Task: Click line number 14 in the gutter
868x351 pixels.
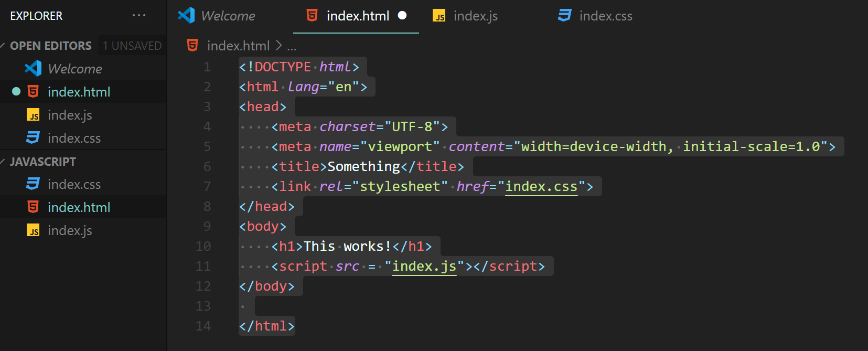Action: coord(203,326)
